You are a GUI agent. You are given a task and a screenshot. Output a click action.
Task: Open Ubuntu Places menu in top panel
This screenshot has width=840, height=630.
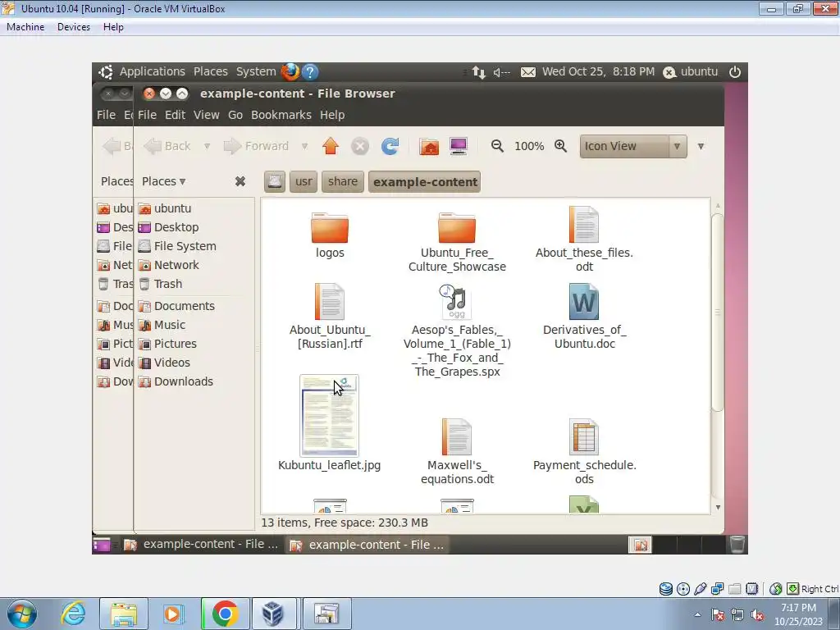click(x=211, y=72)
